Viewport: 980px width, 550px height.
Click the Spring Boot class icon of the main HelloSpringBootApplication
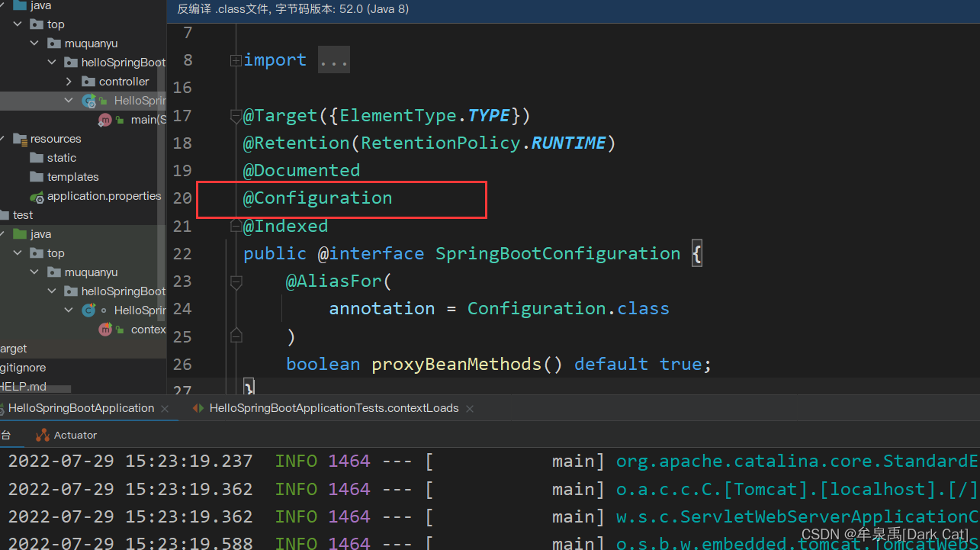(x=89, y=101)
